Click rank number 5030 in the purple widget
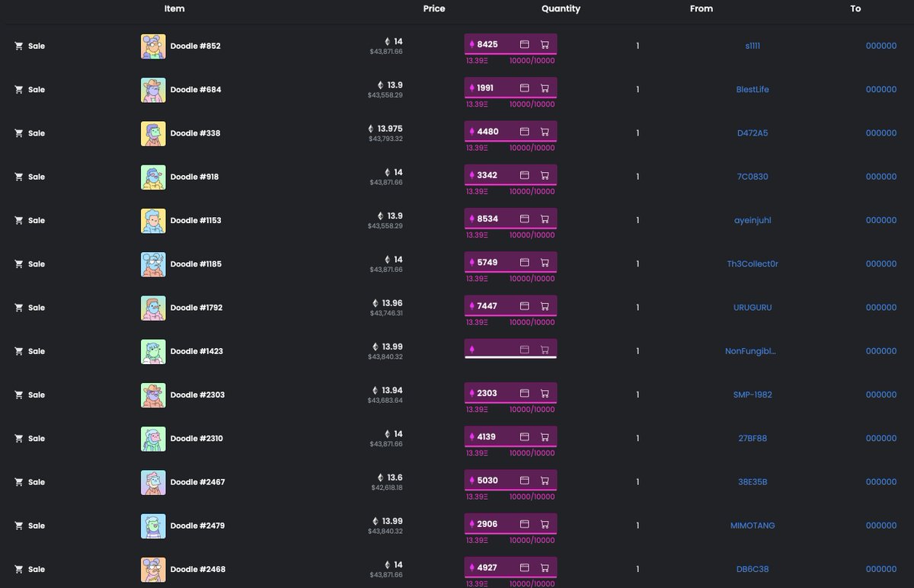This screenshot has height=588, width=914. pyautogui.click(x=487, y=481)
